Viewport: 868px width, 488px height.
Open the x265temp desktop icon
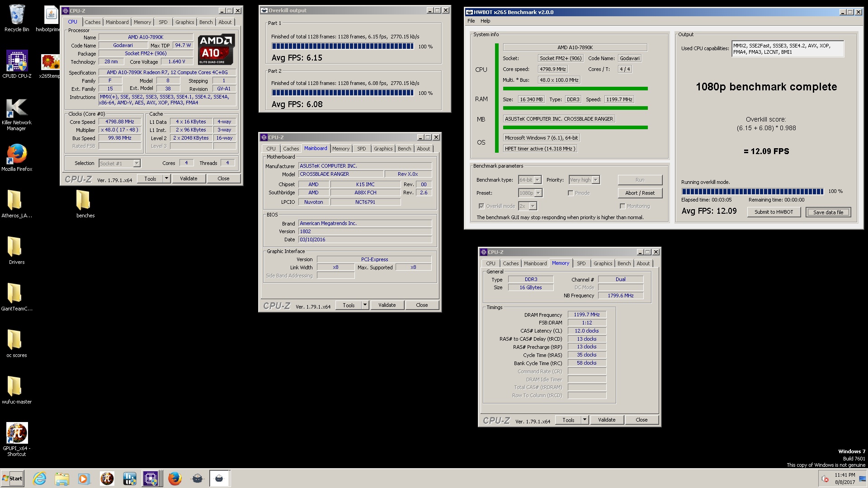pos(50,66)
